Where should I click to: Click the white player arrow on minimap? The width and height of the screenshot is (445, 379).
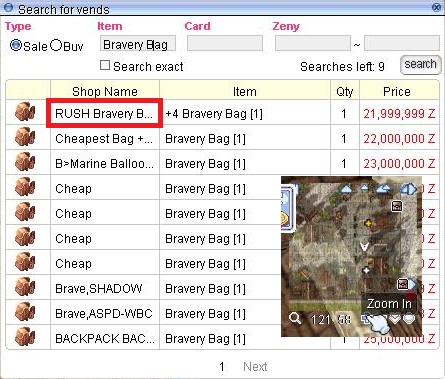tap(364, 247)
